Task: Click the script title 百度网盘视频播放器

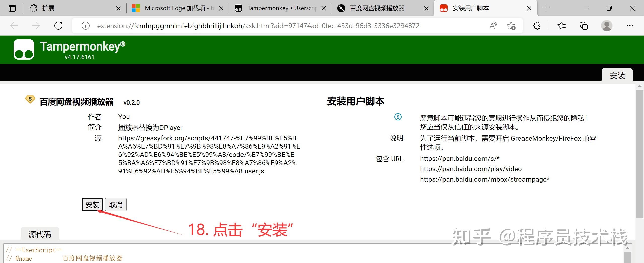Action: (x=77, y=102)
